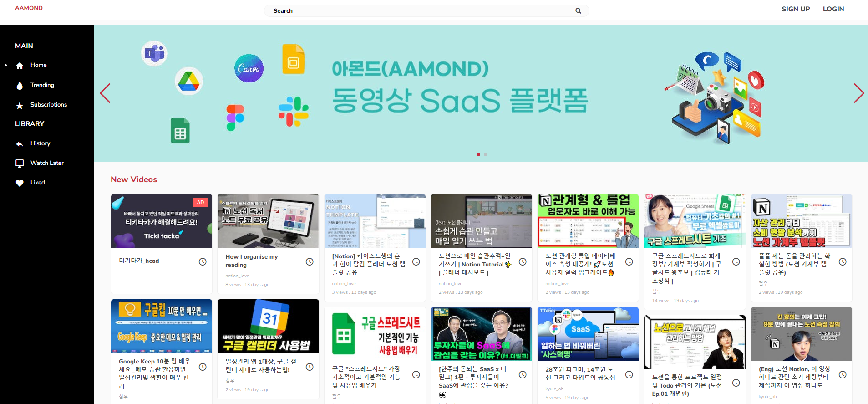
Task: Open the 노션 독서 노트 무료 공유 thumbnail
Action: 268,221
